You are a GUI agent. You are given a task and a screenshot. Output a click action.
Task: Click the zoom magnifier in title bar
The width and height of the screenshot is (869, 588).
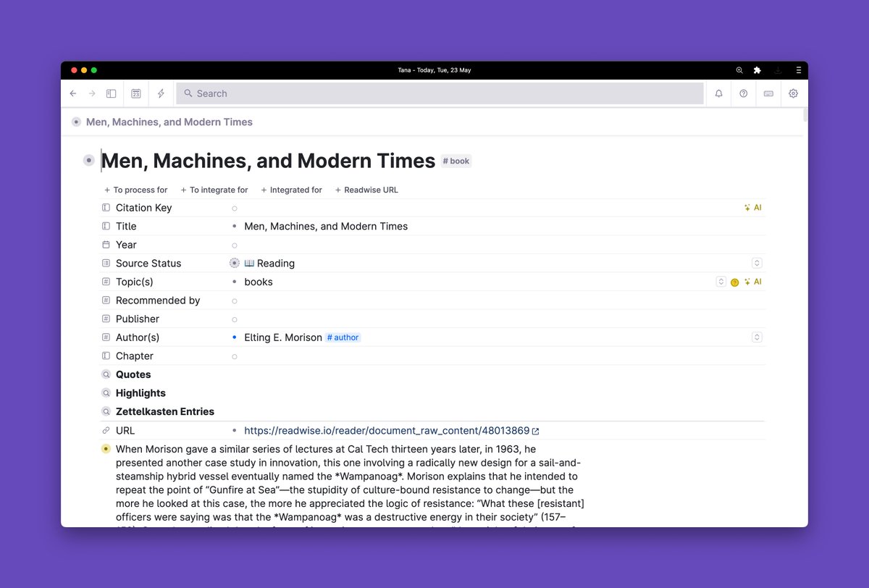pyautogui.click(x=739, y=70)
